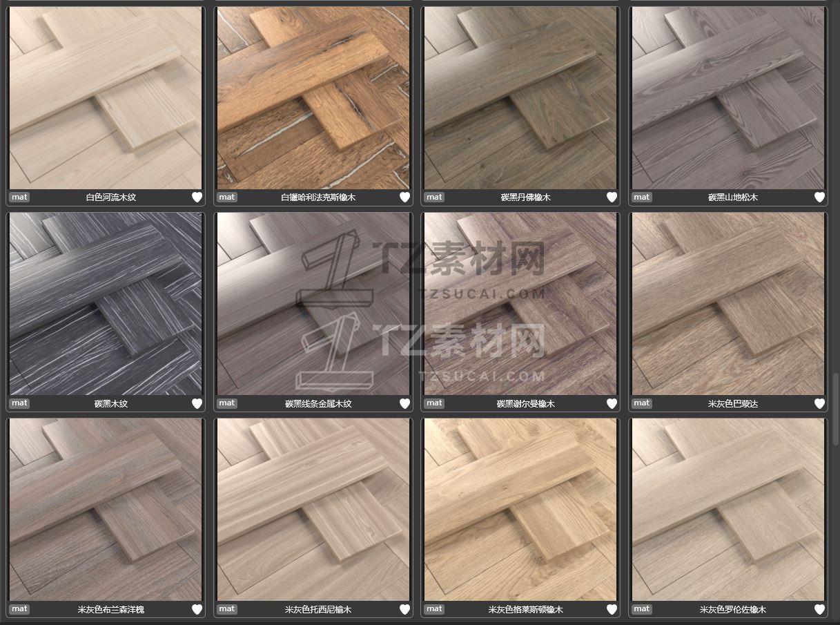Select the 米灰色托西尼榆木 thumbnail

(x=313, y=510)
